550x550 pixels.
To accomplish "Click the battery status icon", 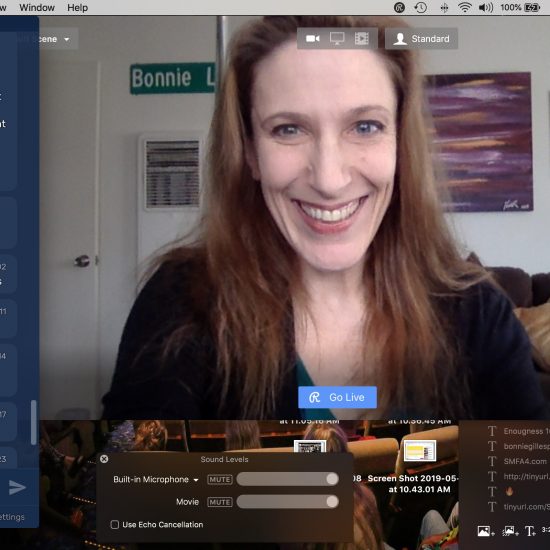I will (x=532, y=7).
